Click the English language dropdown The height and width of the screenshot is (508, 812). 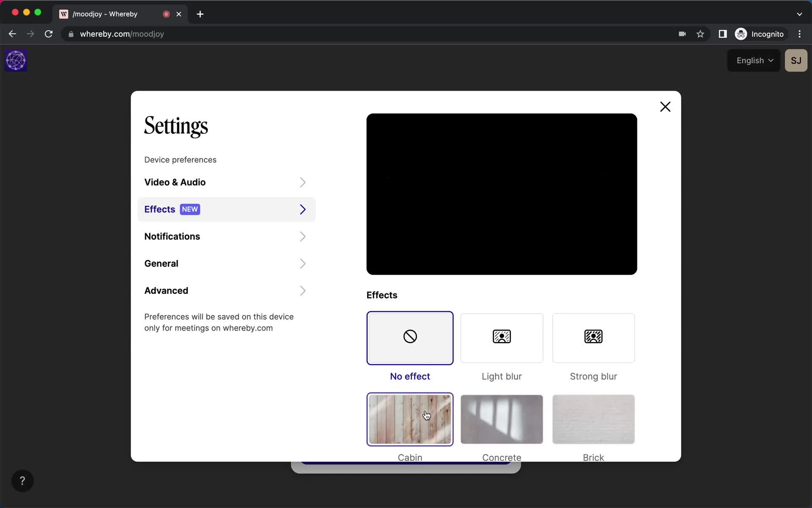[x=754, y=60]
